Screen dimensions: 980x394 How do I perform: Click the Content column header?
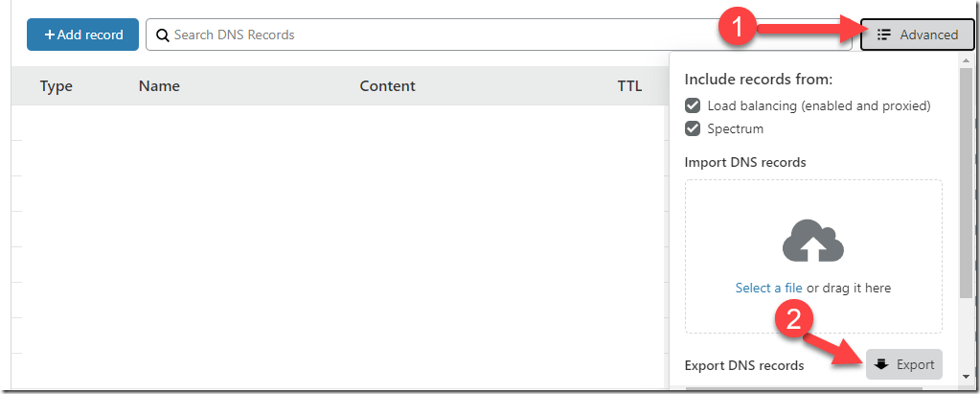387,86
